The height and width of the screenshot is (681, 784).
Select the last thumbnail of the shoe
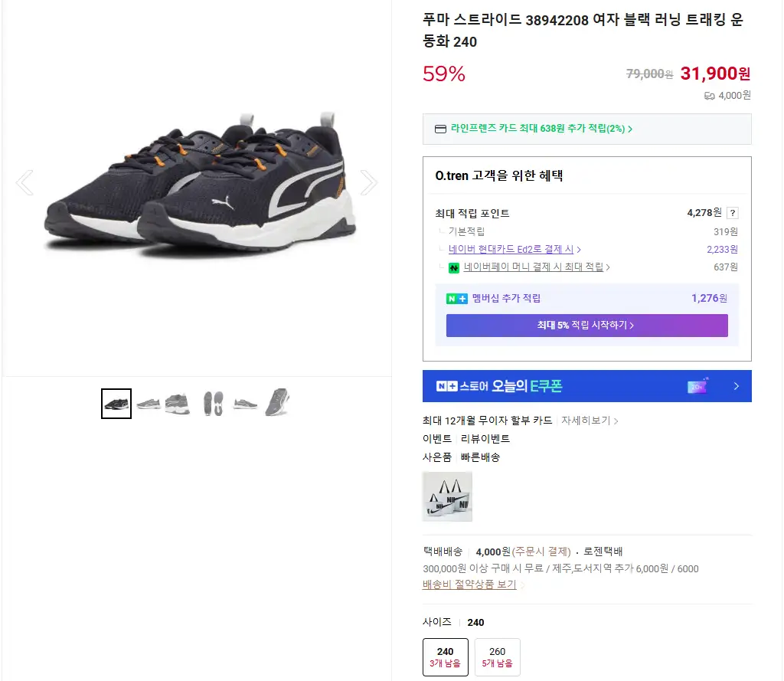(276, 402)
